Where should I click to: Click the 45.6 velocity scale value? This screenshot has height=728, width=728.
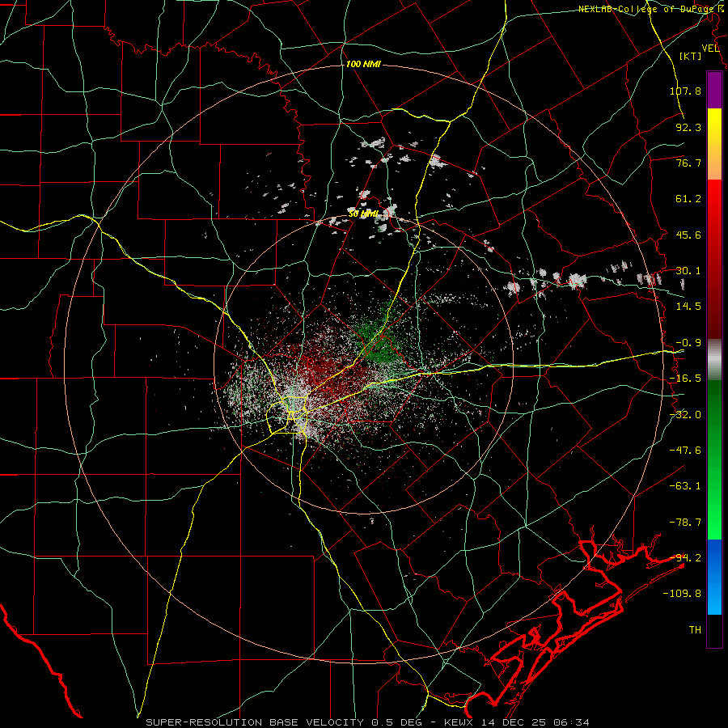(688, 235)
